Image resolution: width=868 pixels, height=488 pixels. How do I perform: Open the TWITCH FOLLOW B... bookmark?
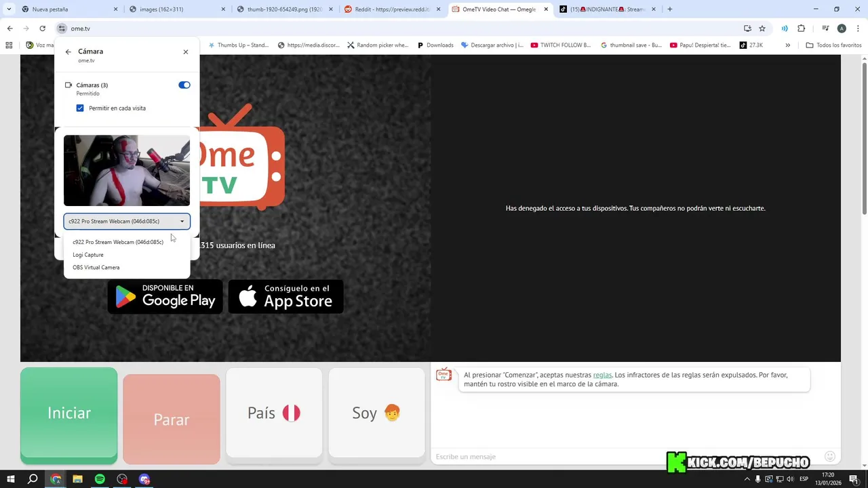click(x=561, y=45)
